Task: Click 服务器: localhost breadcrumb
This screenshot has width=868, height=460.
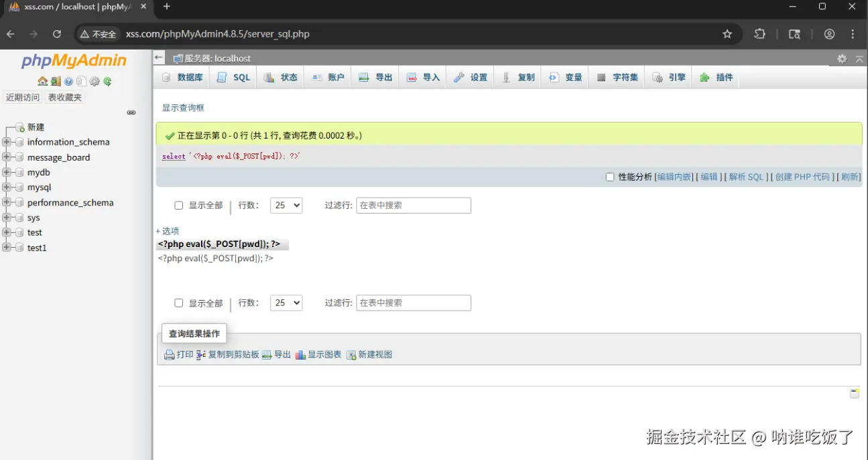Action: coord(218,59)
